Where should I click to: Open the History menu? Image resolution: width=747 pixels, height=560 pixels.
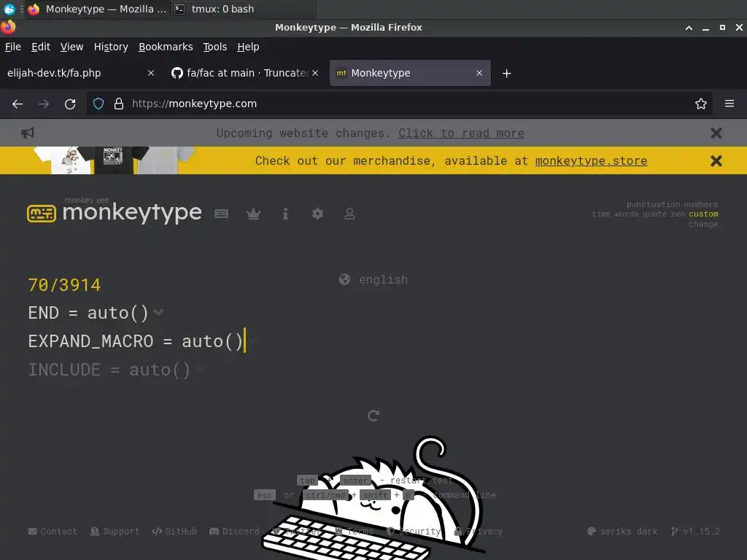(x=111, y=47)
